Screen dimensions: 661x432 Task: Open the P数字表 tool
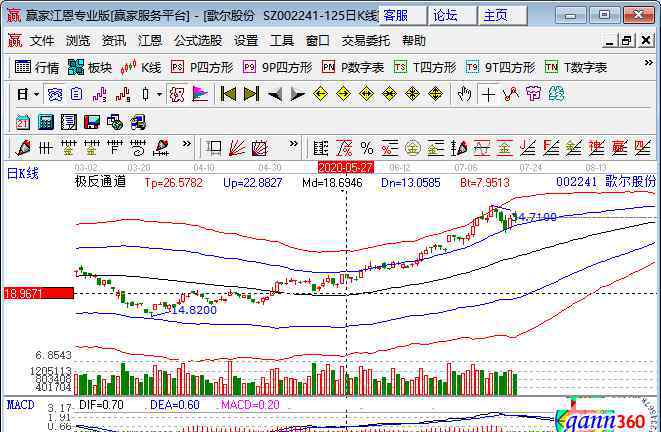point(353,67)
